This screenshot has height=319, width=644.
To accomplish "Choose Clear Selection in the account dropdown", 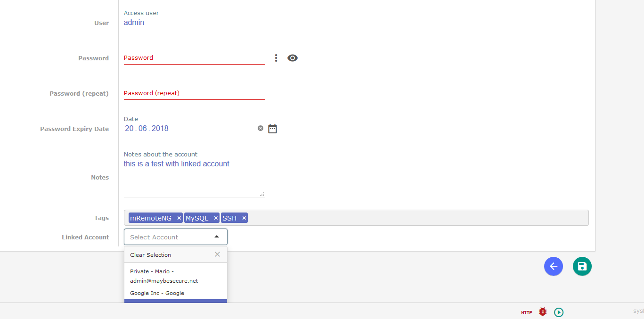I will 150,254.
